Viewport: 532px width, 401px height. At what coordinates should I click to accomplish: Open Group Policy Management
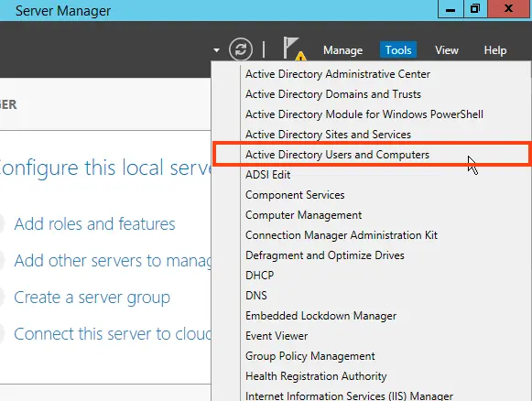point(309,356)
